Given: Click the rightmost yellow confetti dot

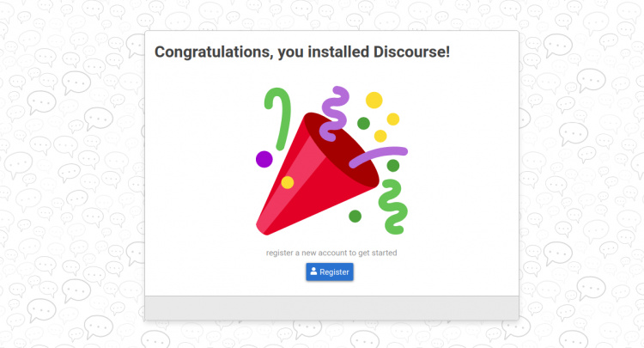Looking at the screenshot, I should coord(393,119).
